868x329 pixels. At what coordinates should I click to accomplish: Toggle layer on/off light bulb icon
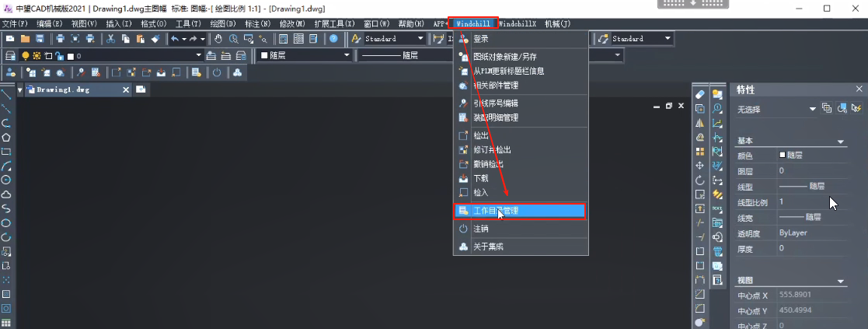click(25, 56)
